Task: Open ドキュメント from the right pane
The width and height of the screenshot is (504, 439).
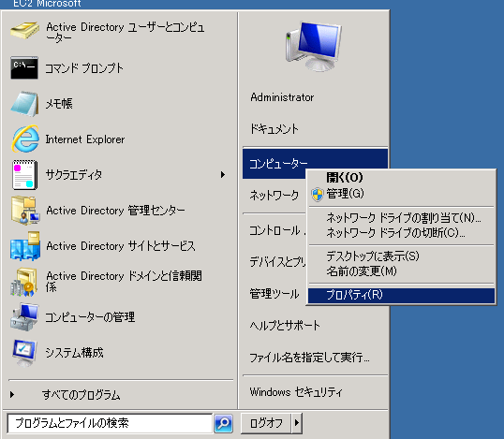Action: 274,129
